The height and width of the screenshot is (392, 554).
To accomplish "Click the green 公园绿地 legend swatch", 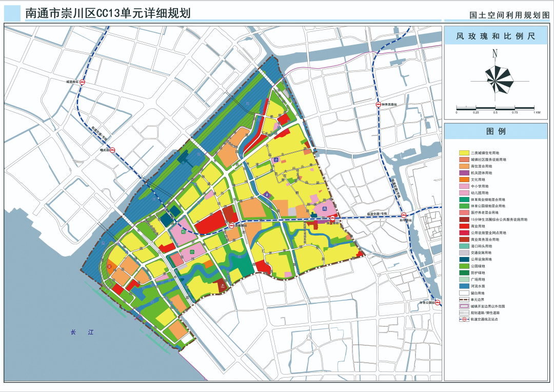I will point(464,266).
